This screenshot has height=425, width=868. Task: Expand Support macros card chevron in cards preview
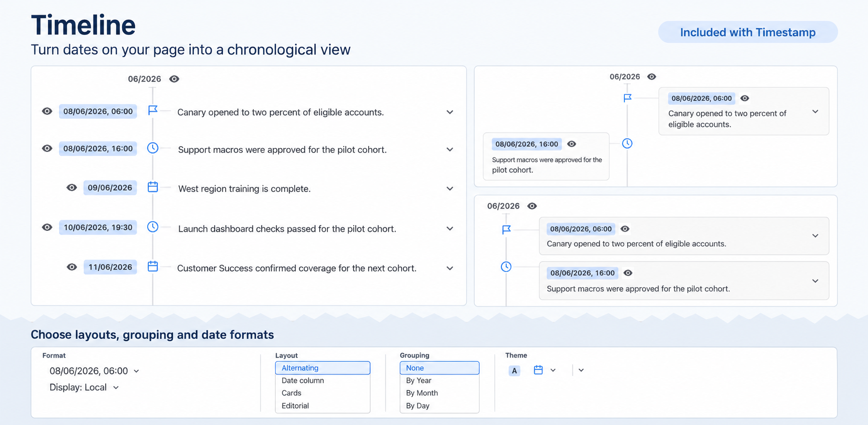pyautogui.click(x=815, y=281)
